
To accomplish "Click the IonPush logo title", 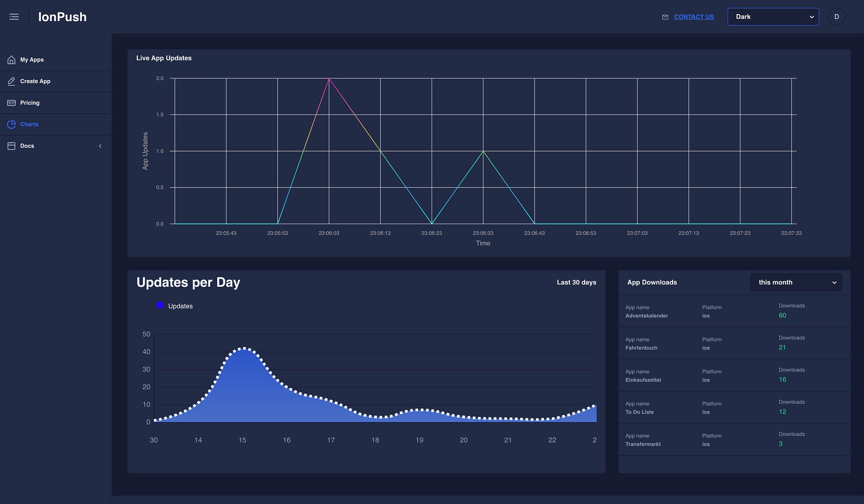I will (63, 17).
